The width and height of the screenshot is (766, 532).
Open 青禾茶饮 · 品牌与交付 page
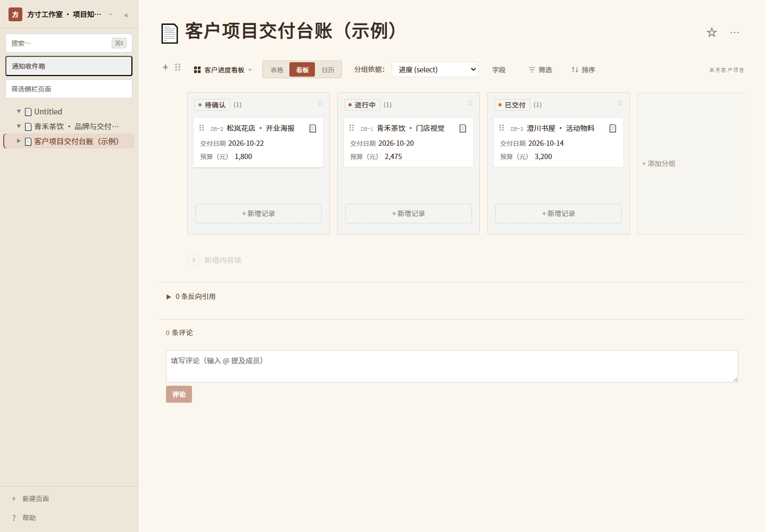click(x=77, y=127)
